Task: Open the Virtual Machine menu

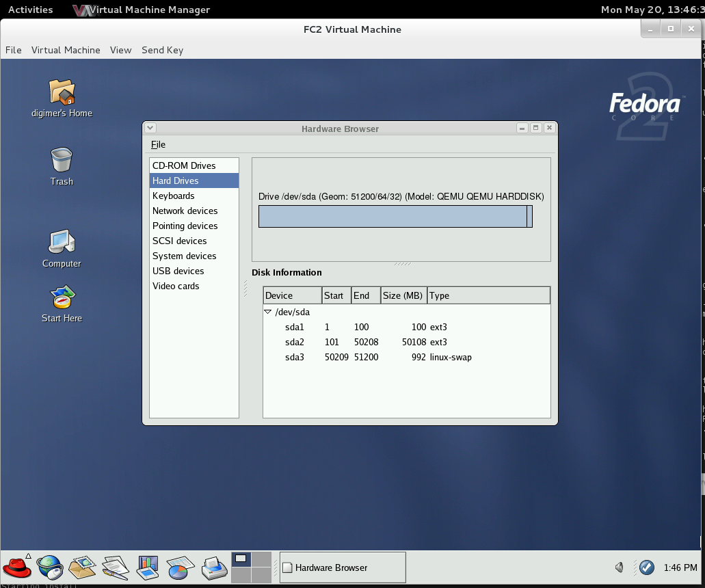Action: click(x=66, y=50)
